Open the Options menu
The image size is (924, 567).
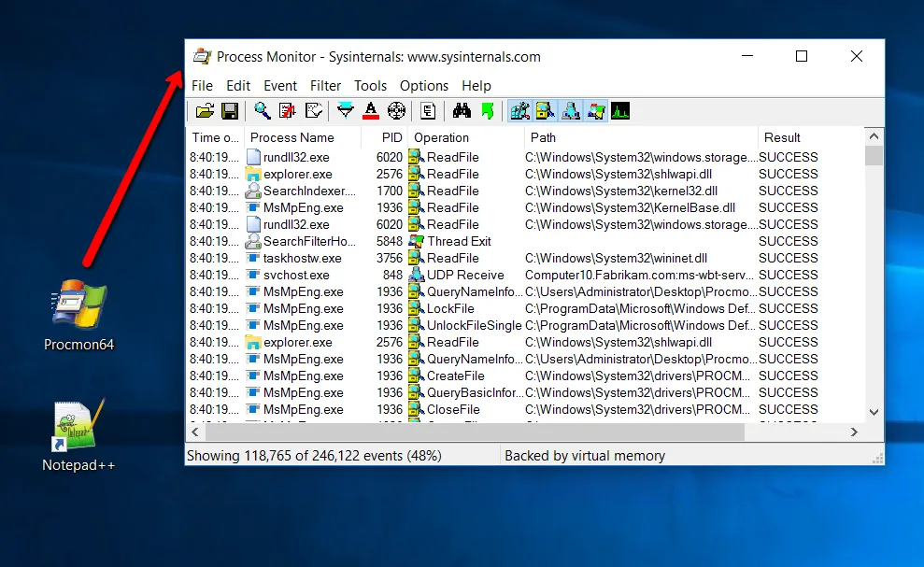[x=424, y=86]
